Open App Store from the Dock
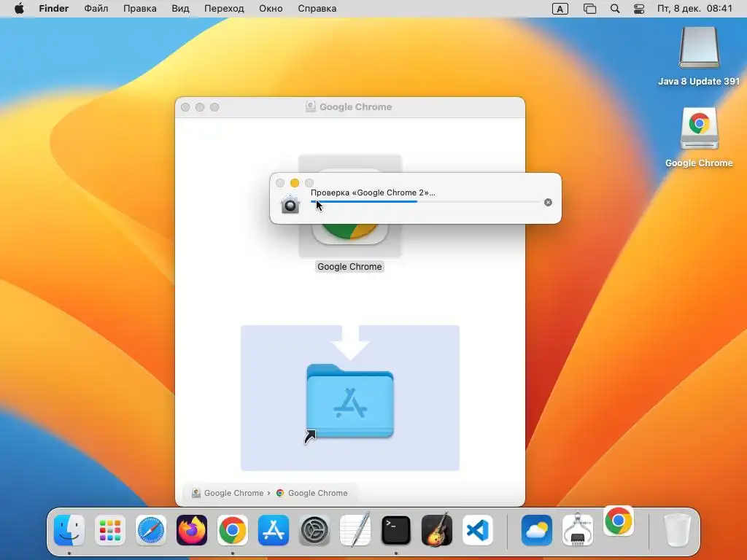Viewport: 747px width, 560px height. 274,530
